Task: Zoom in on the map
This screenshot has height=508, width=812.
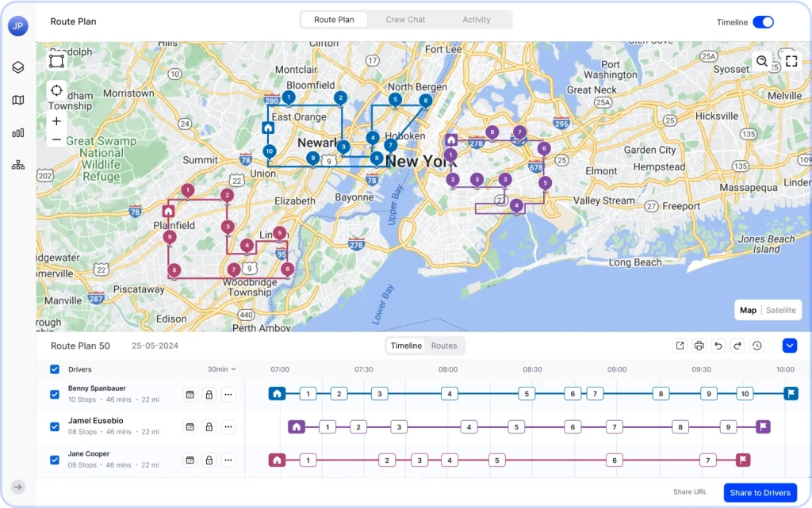Action: (56, 121)
